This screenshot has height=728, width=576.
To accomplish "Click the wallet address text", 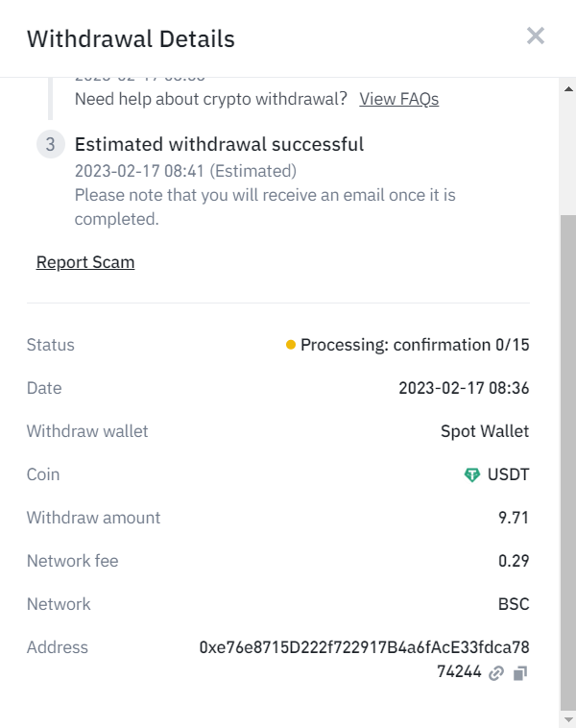I will [x=365, y=659].
